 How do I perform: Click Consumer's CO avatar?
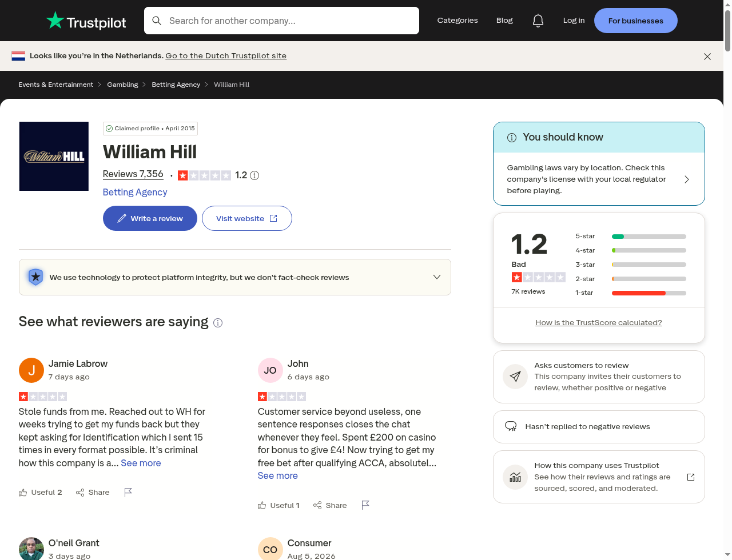click(x=270, y=549)
